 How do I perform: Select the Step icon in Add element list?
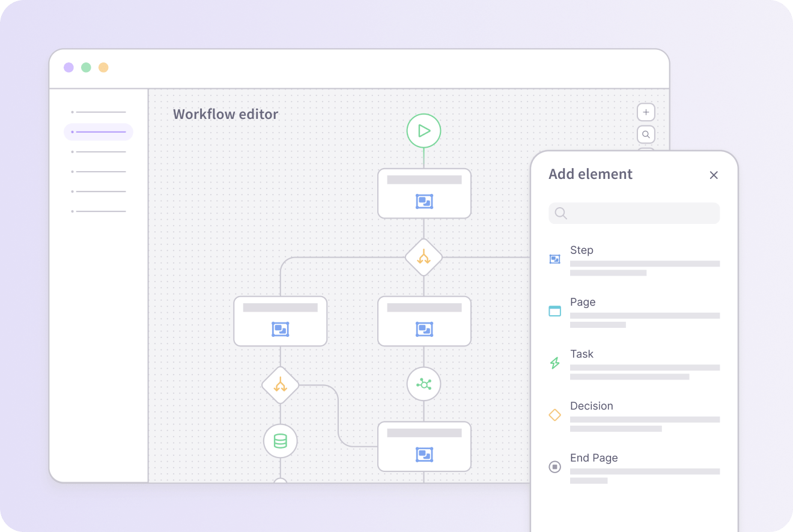tap(554, 258)
